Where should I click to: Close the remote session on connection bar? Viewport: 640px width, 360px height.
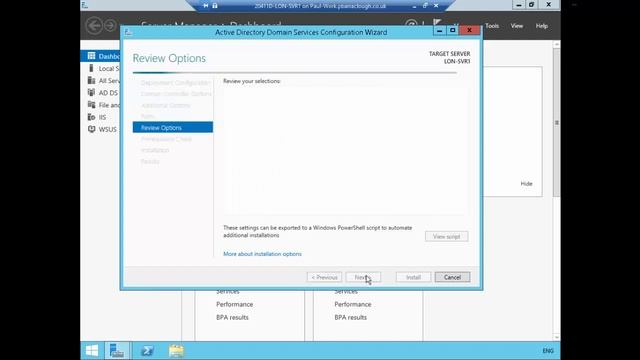pos(436,6)
